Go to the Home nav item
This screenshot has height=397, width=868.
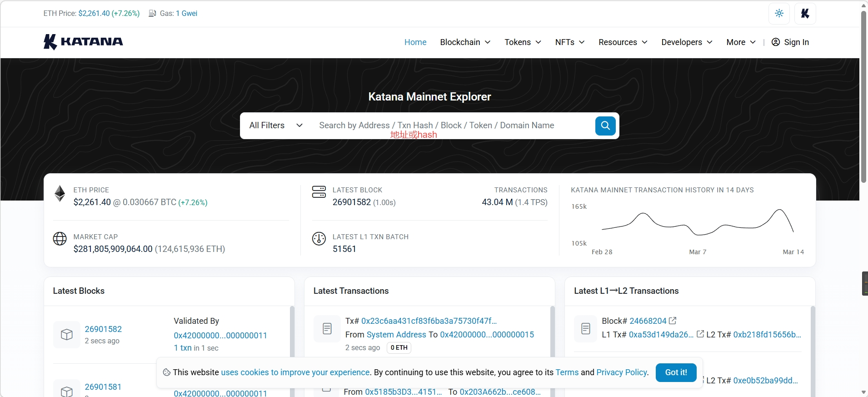(415, 42)
